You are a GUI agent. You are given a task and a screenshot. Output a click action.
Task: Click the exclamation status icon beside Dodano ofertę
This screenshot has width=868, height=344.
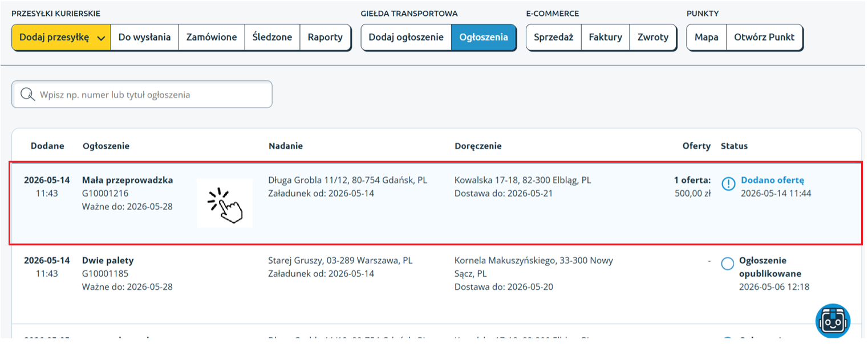728,184
